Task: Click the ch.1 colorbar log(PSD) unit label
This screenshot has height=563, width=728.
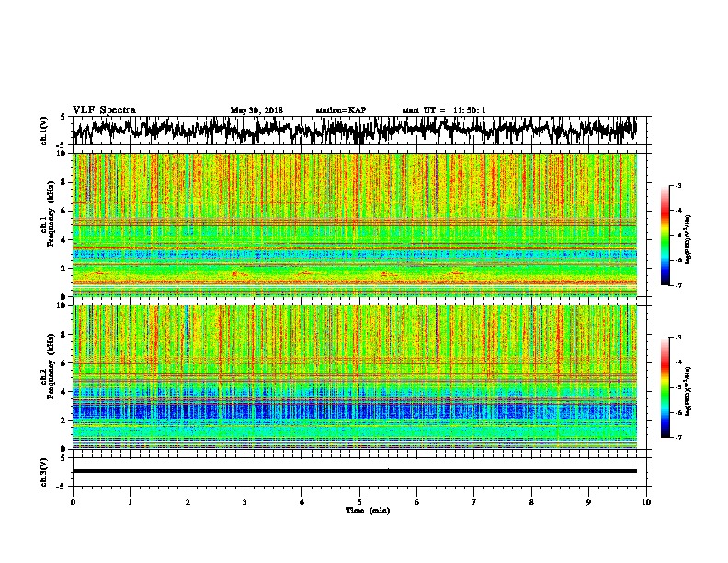Action: point(688,239)
